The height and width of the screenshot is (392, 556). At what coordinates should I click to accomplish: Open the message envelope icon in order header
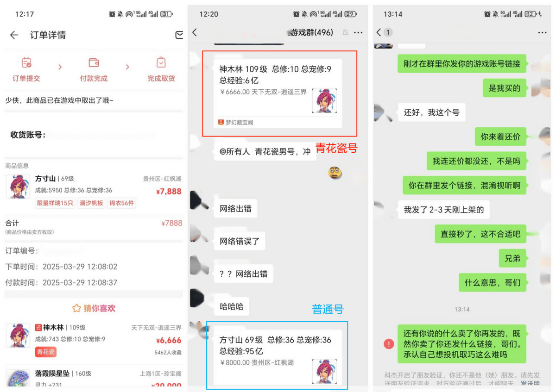pyautogui.click(x=179, y=35)
